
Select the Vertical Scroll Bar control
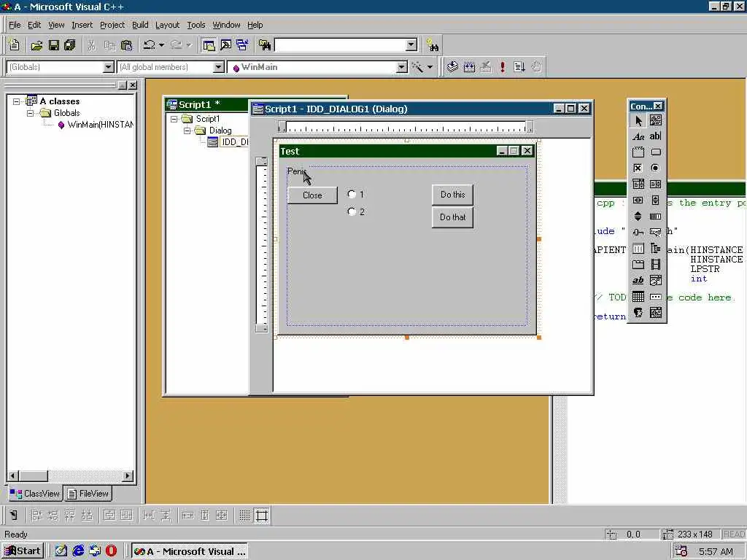click(656, 201)
